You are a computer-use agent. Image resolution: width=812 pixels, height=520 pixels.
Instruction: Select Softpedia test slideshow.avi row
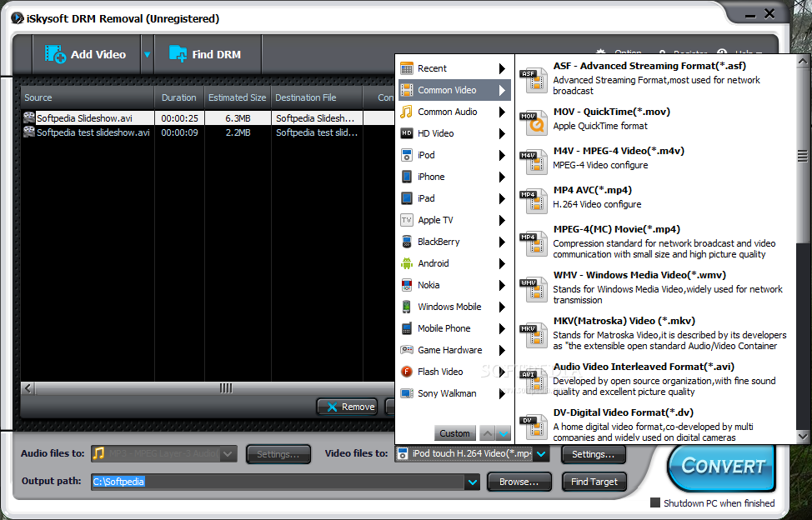207,132
